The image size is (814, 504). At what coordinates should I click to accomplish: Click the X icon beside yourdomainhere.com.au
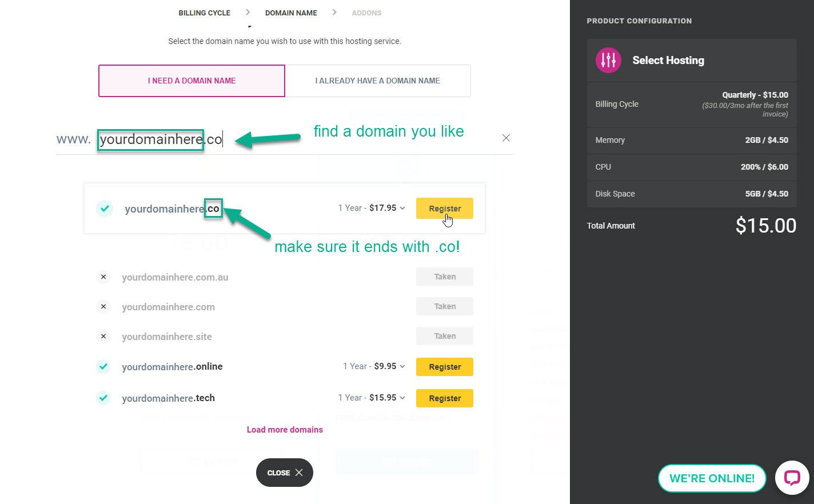coord(103,277)
